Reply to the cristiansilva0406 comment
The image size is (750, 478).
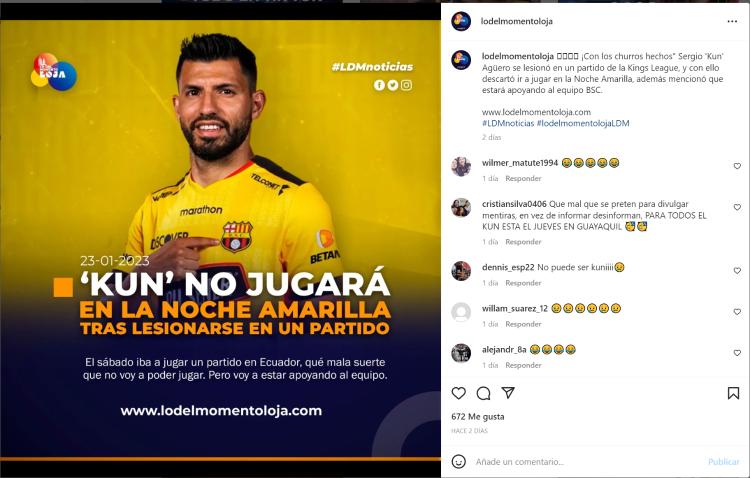(x=523, y=242)
